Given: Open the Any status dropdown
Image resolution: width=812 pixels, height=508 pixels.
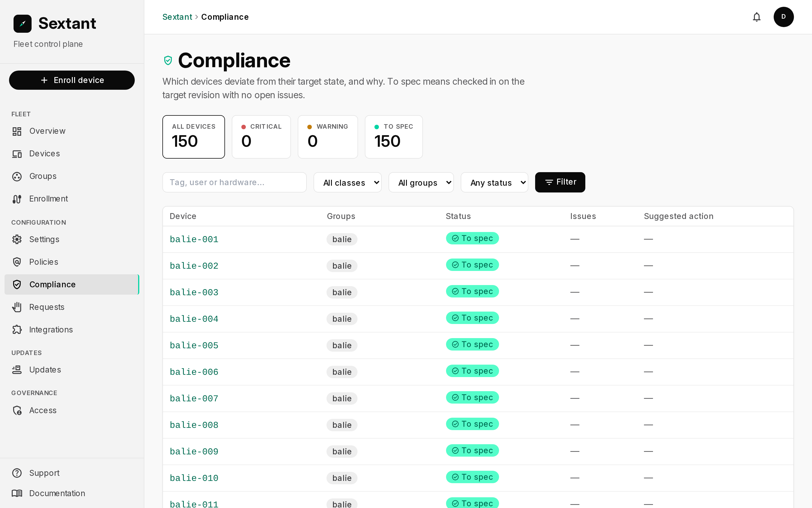Looking at the screenshot, I should click(494, 182).
